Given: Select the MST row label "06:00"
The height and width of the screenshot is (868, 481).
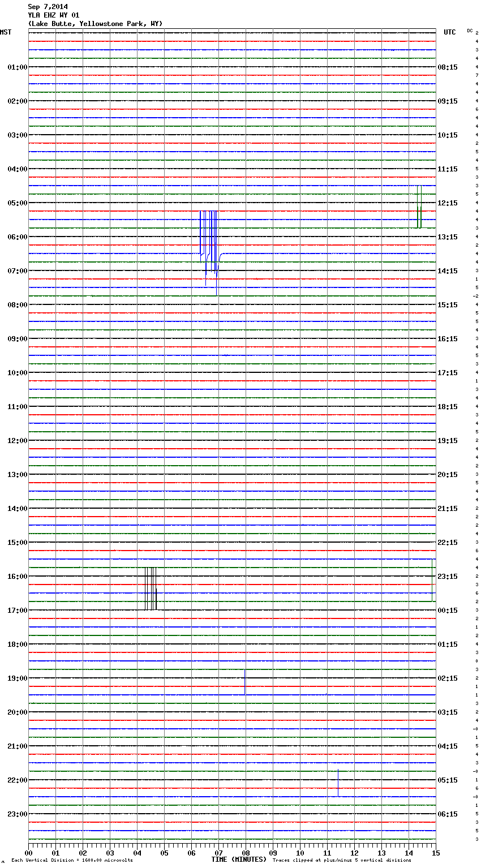Looking at the screenshot, I should click(18, 237).
